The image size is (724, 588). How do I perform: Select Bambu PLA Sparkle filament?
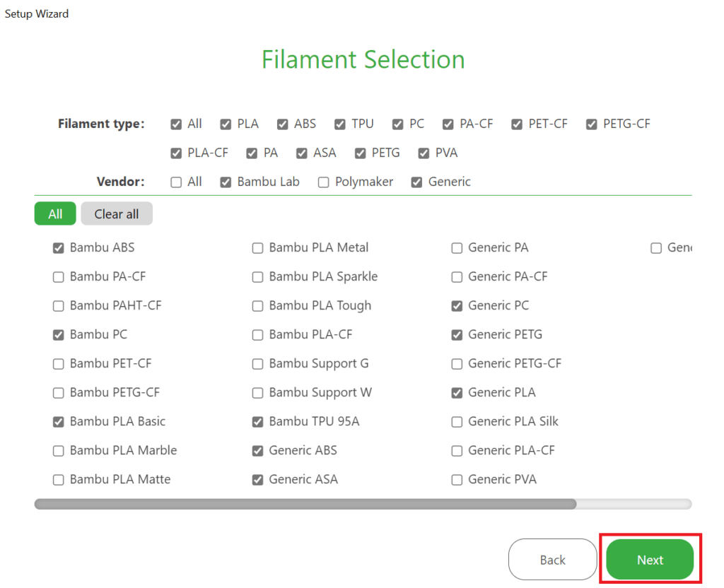(x=257, y=277)
